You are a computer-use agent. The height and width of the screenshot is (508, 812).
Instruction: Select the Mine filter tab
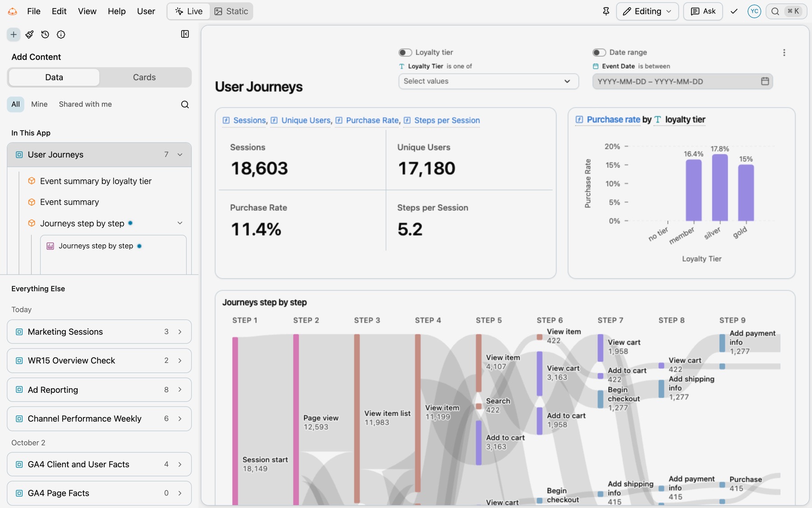(39, 104)
